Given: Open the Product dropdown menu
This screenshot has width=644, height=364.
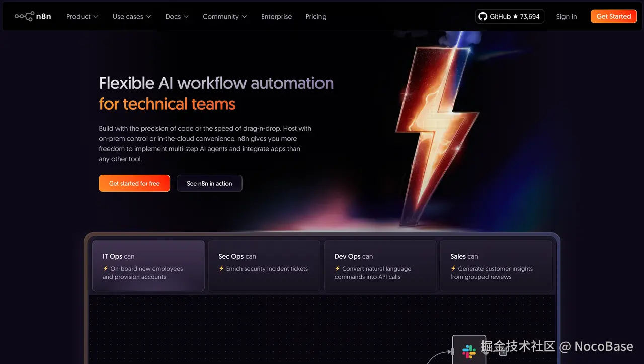Looking at the screenshot, I should (82, 16).
